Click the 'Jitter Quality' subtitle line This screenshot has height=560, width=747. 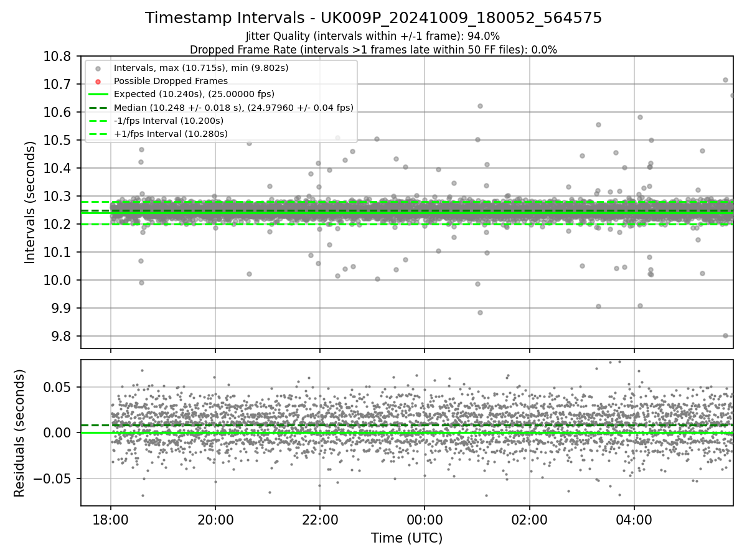click(373, 36)
